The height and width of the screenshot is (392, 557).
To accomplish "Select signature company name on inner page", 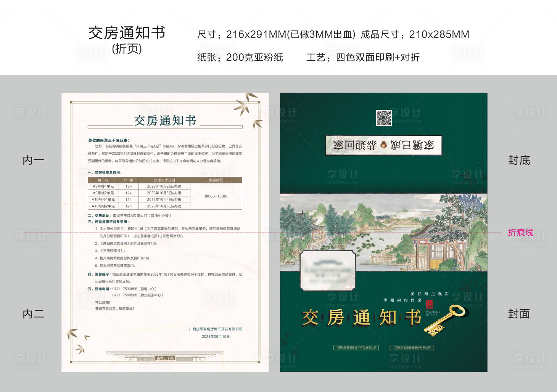I will click(216, 329).
